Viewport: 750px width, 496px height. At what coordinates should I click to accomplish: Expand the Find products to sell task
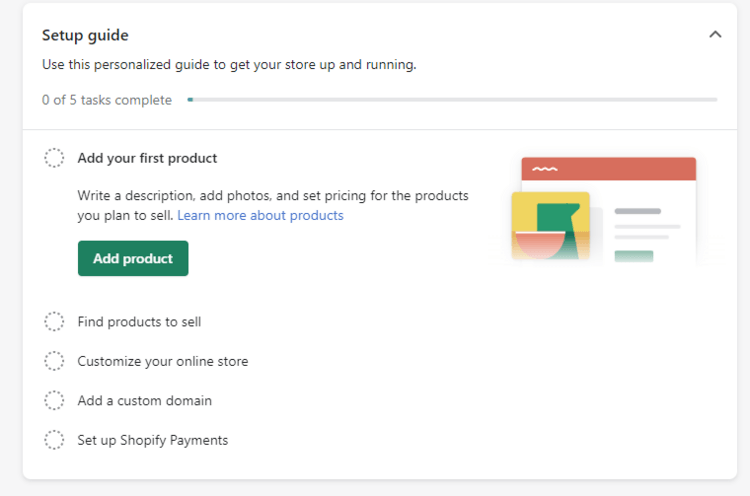[x=139, y=322]
